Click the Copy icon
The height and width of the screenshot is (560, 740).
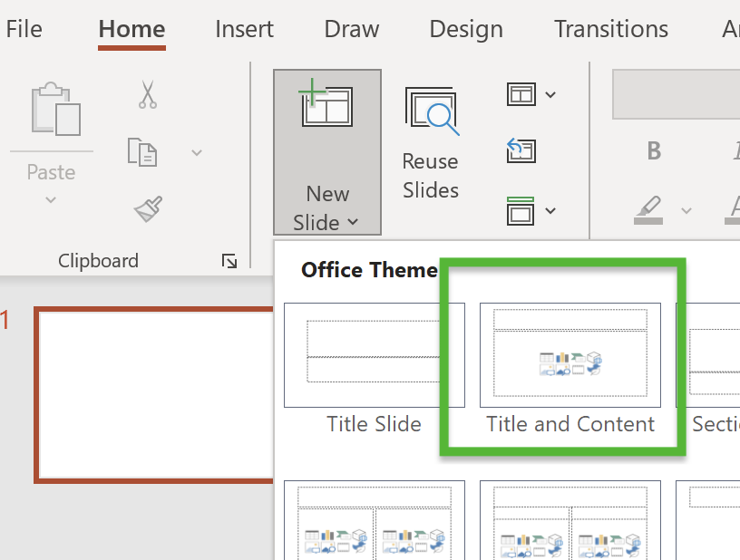coord(142,152)
